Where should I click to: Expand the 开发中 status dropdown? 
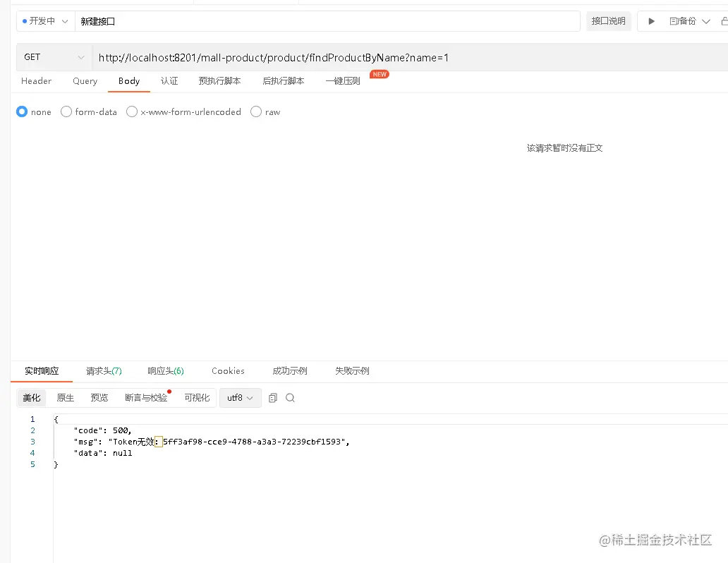pos(44,20)
